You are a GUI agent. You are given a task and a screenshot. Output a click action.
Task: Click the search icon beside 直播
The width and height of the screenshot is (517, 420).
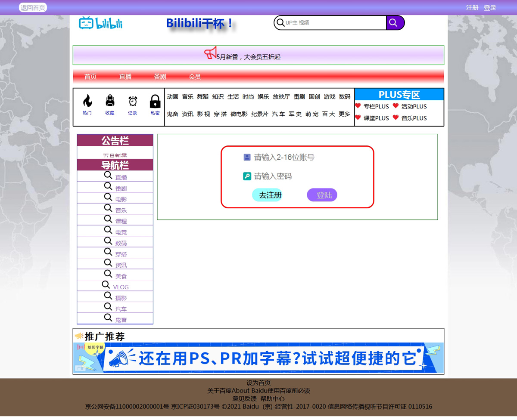108,175
